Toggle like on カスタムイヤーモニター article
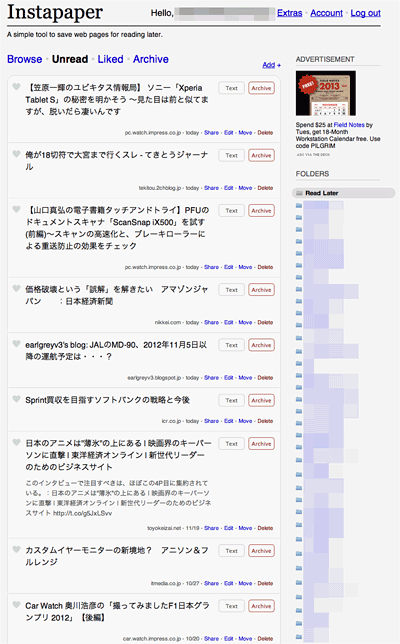The image size is (400, 644). pyautogui.click(x=16, y=550)
